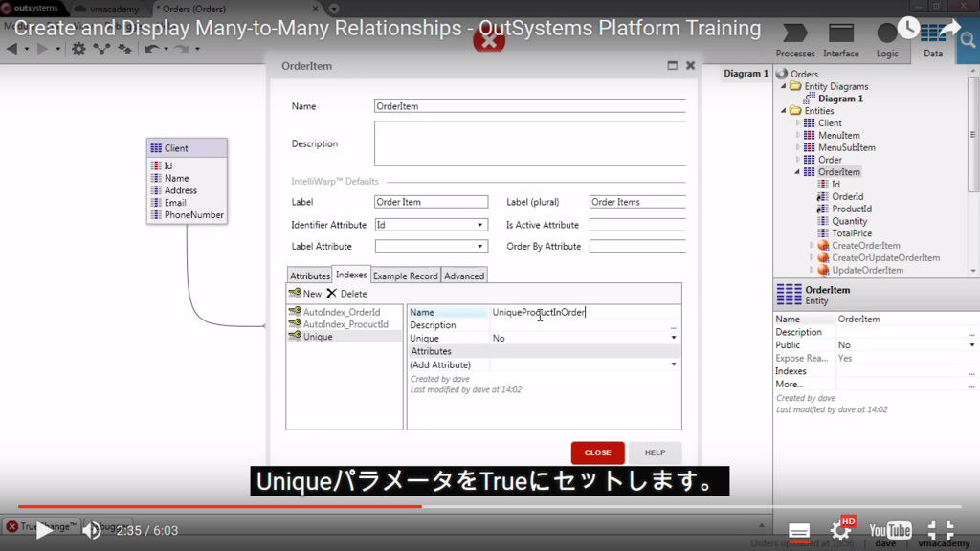Click the Diagram 1 tab label
Image resolution: width=980 pixels, height=551 pixels.
click(746, 73)
